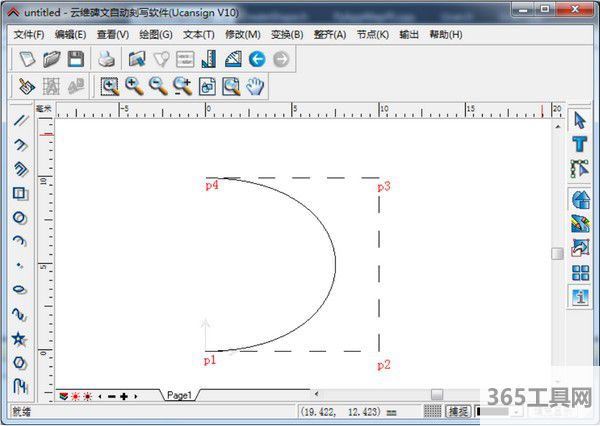Click the blue back arrow (undo) icon
Viewport: 600px width, 426px height.
tap(256, 60)
